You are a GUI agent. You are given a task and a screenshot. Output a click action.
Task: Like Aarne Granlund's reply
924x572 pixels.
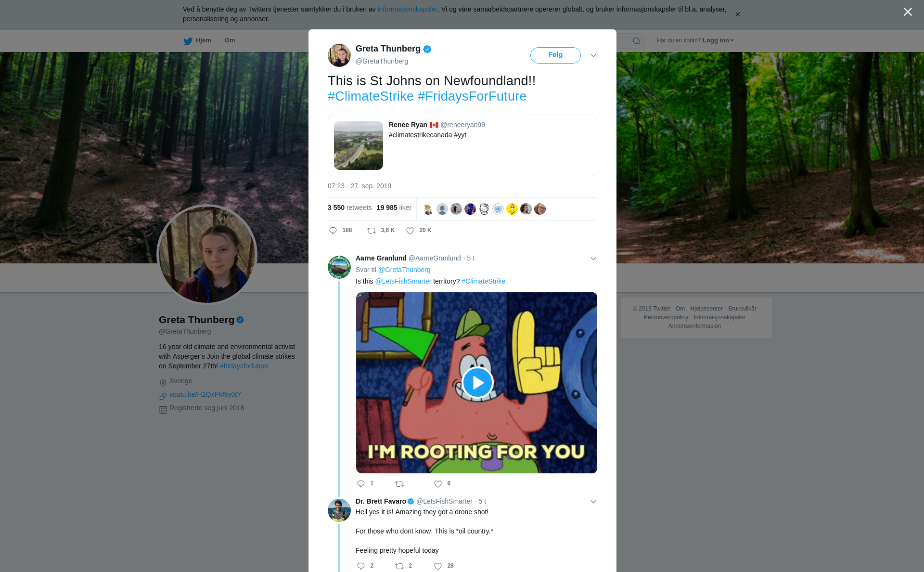coord(438,484)
